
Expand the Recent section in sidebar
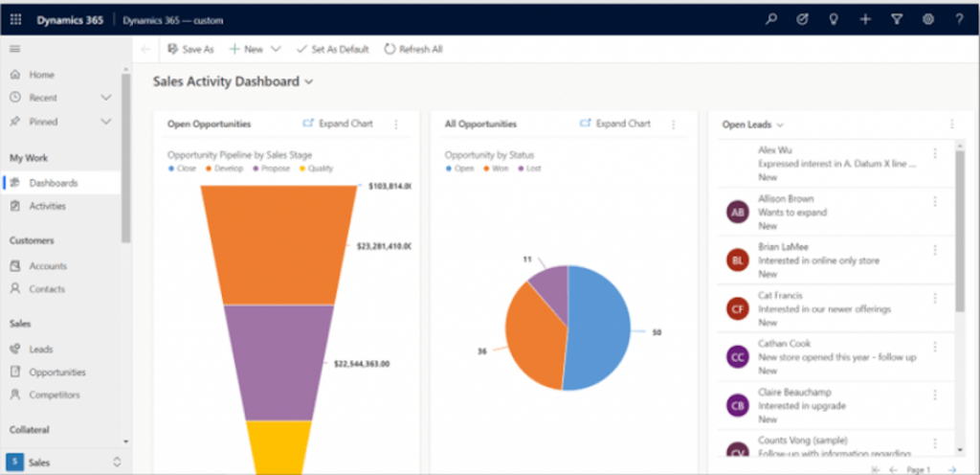pyautogui.click(x=106, y=98)
